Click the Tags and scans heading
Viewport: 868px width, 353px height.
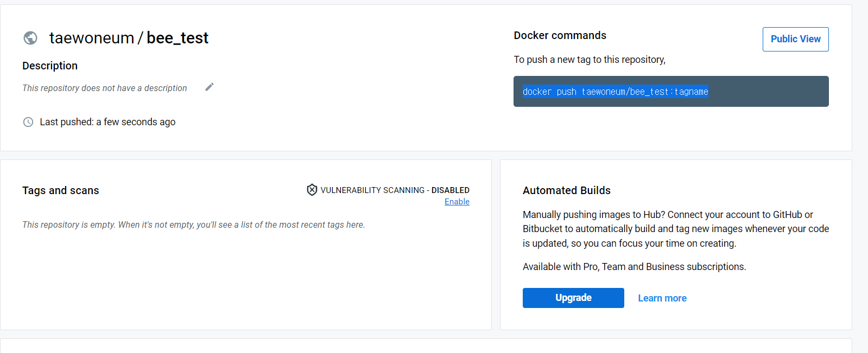(61, 190)
